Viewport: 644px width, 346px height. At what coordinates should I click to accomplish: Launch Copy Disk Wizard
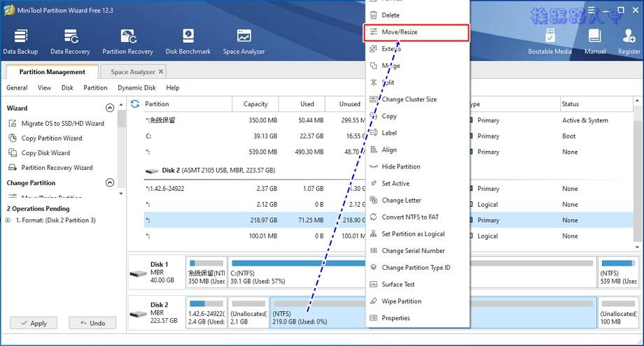point(39,153)
